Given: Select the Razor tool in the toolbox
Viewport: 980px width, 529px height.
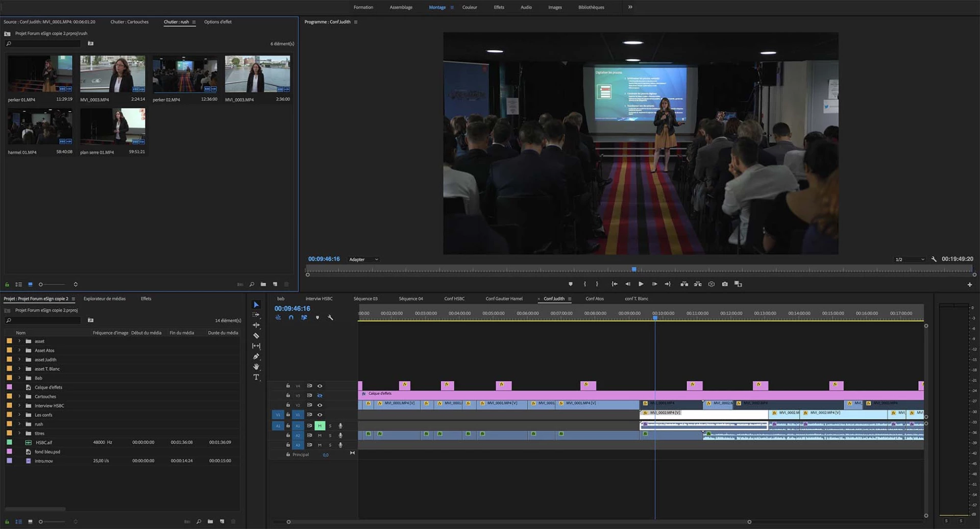Looking at the screenshot, I should 256,336.
